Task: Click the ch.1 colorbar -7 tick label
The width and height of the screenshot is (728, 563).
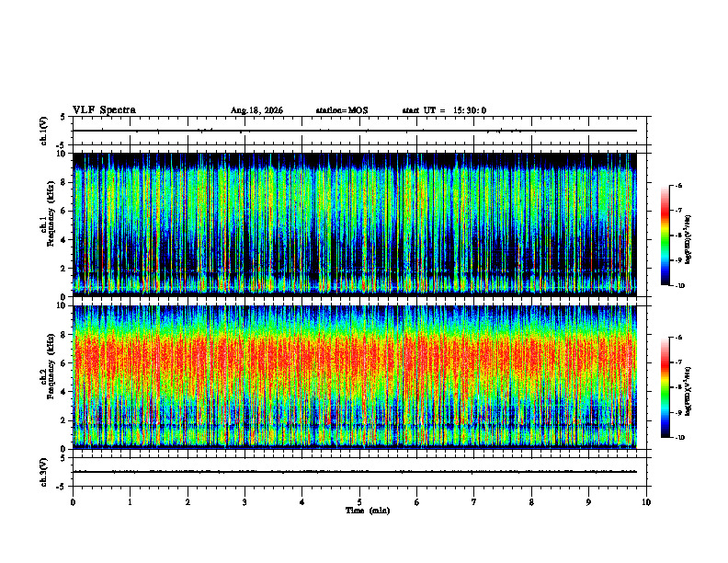Action: [x=679, y=211]
